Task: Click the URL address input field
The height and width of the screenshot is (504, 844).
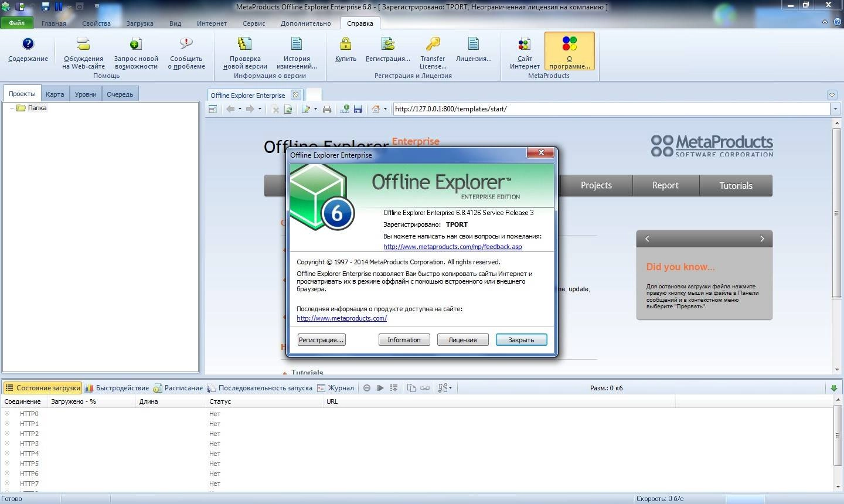Action: [x=611, y=109]
